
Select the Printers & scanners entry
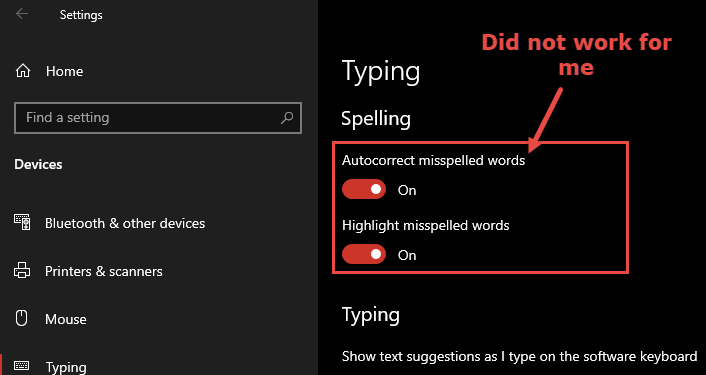pos(104,271)
